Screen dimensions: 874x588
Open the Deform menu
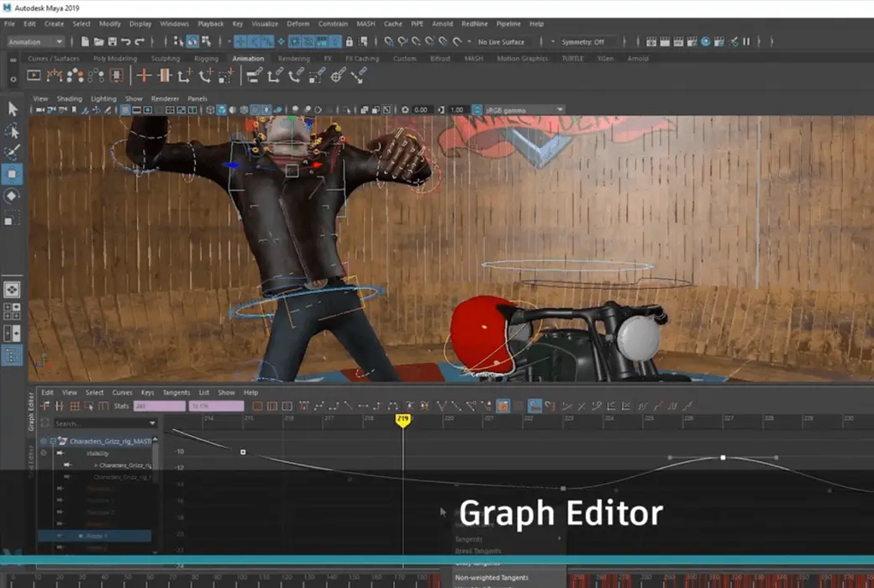pos(298,24)
